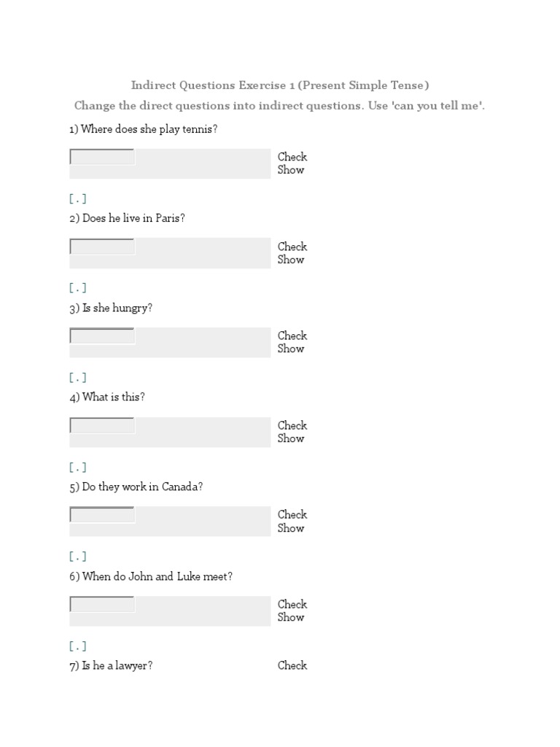Click the answer field for question 2
The image size is (560, 747).
(x=102, y=247)
